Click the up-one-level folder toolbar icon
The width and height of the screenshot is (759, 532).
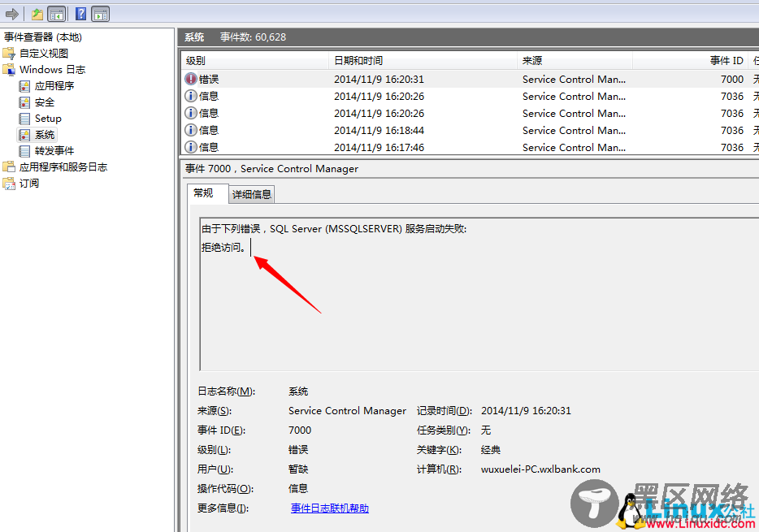click(x=37, y=14)
